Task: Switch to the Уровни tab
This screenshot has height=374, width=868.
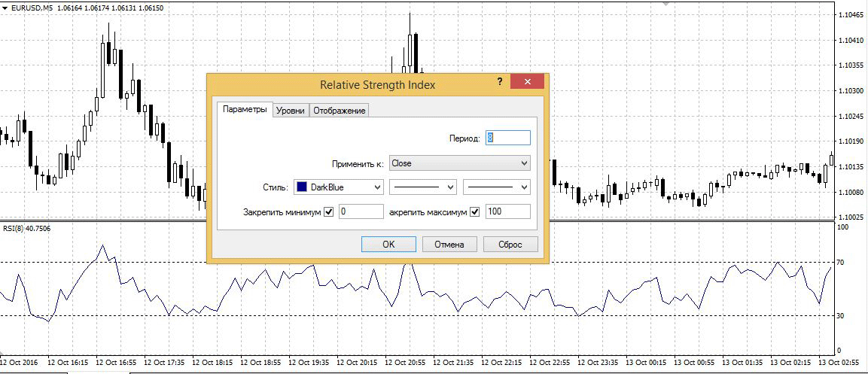Action: click(x=290, y=111)
